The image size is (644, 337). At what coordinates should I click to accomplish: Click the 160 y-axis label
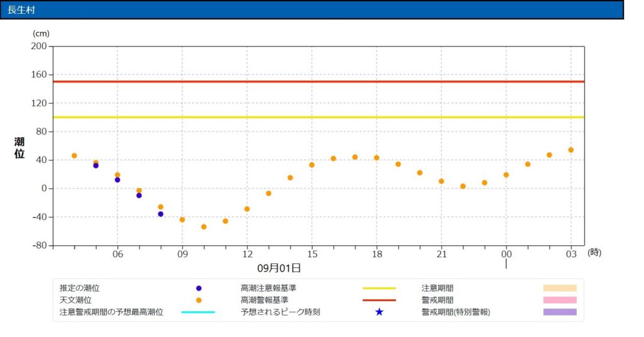pyautogui.click(x=39, y=75)
